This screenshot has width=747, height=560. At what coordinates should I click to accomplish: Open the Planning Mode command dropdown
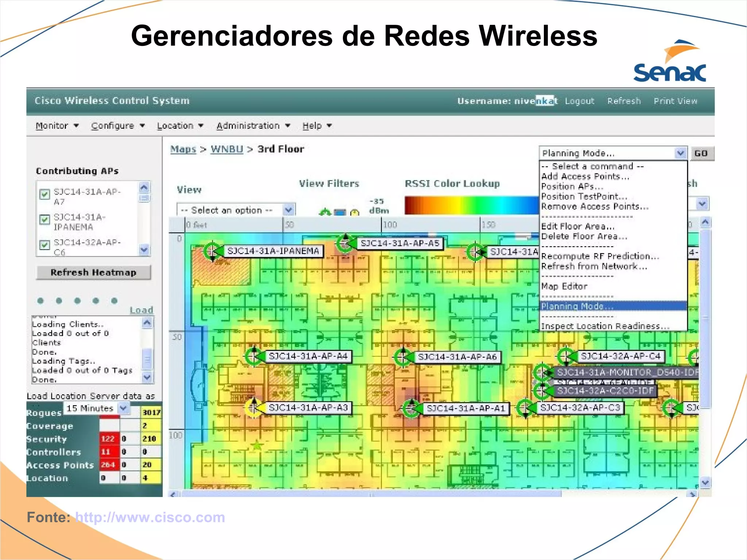click(613, 153)
